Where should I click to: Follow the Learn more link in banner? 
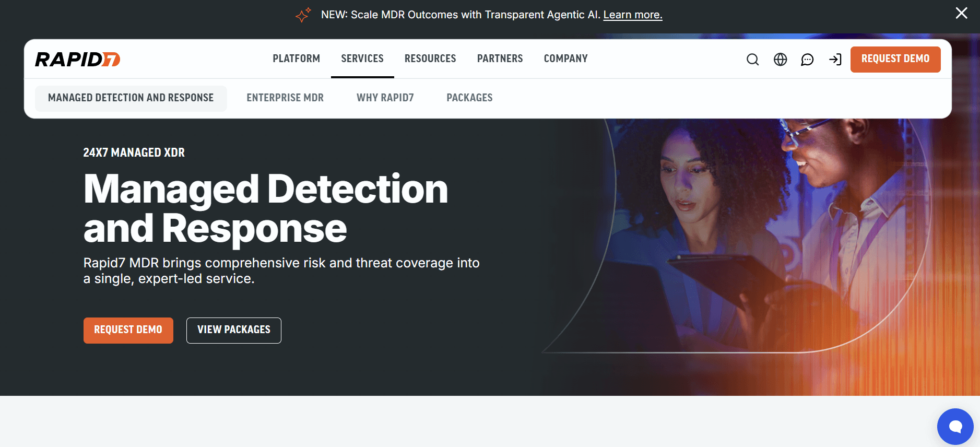pos(632,15)
